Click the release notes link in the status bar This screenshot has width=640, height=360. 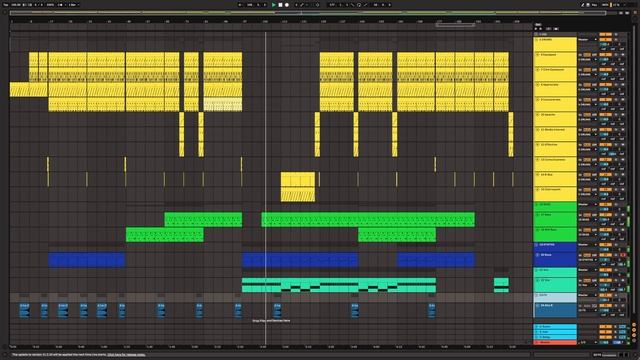click(126, 355)
